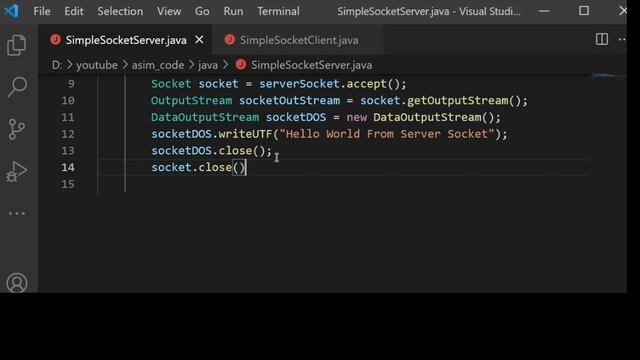Click line number 15 in gutter

point(68,184)
